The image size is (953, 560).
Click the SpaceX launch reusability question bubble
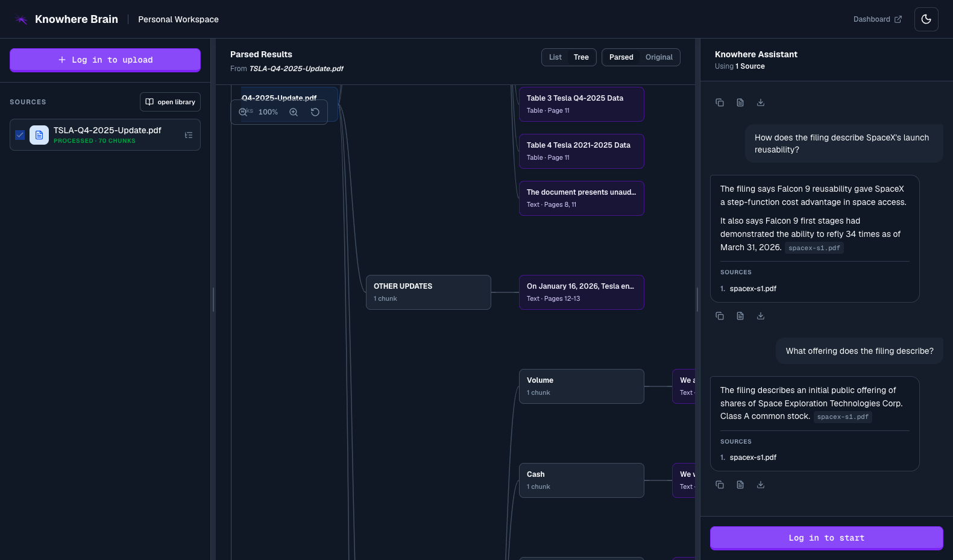coord(844,143)
